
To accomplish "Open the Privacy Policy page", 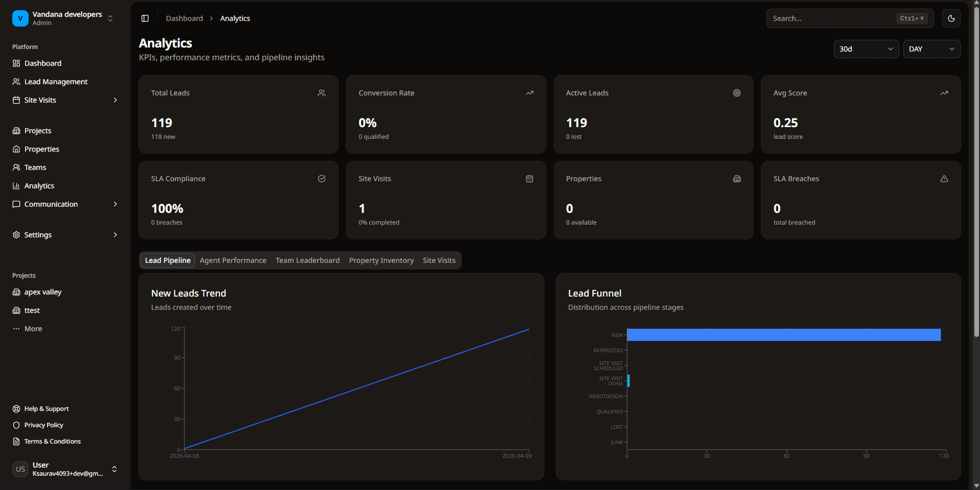I will [43, 425].
